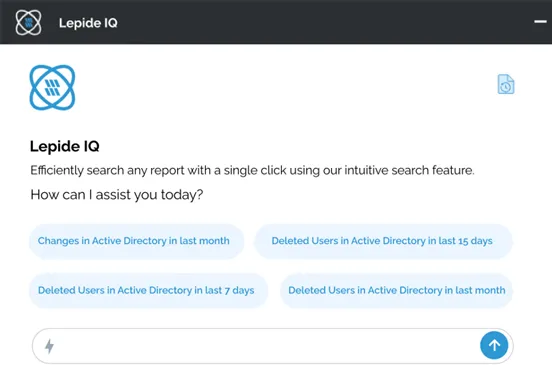Click the Lepide IQ logo in header
This screenshot has width=552, height=380.
click(28, 23)
